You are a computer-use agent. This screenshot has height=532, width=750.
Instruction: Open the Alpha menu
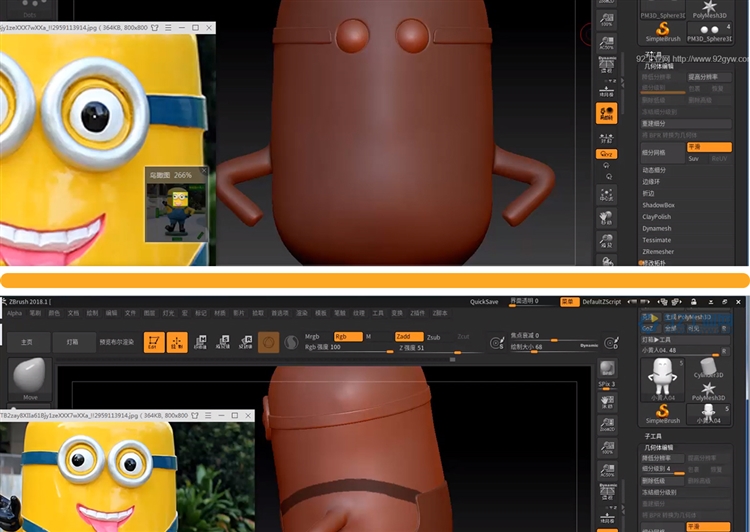(14, 313)
